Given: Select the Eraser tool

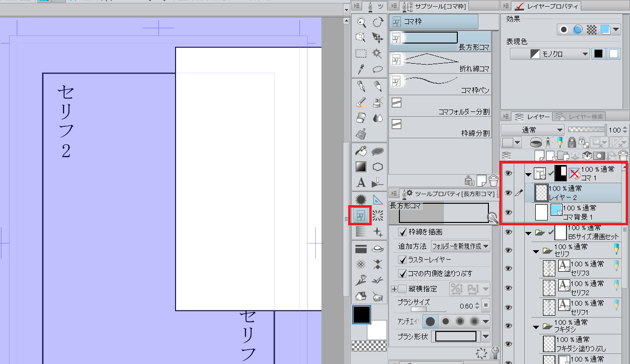Looking at the screenshot, I should point(361,118).
